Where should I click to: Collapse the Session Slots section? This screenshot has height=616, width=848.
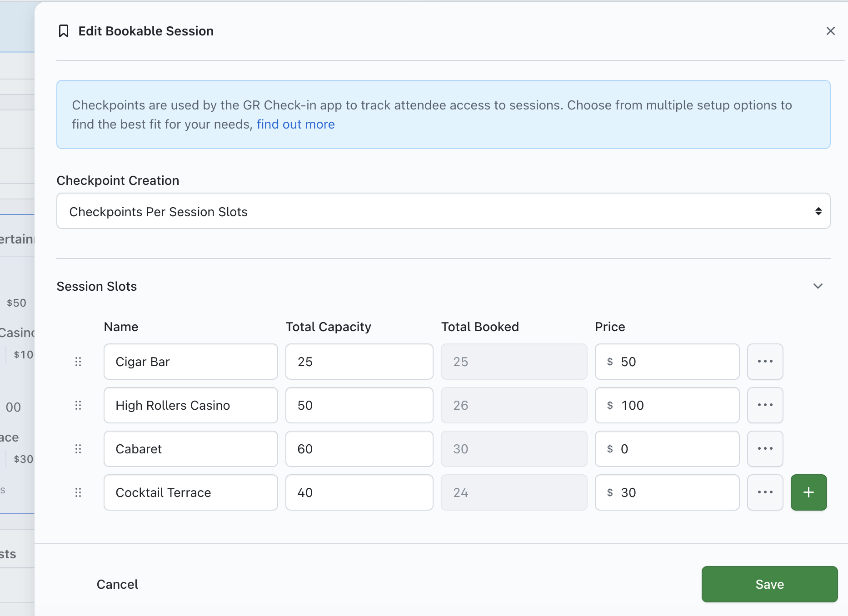[x=818, y=286]
